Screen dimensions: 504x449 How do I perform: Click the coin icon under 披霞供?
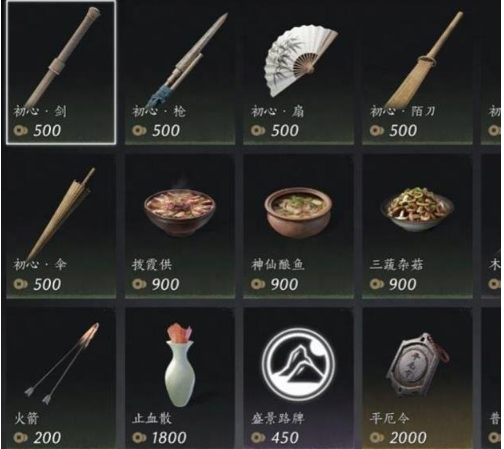(139, 284)
